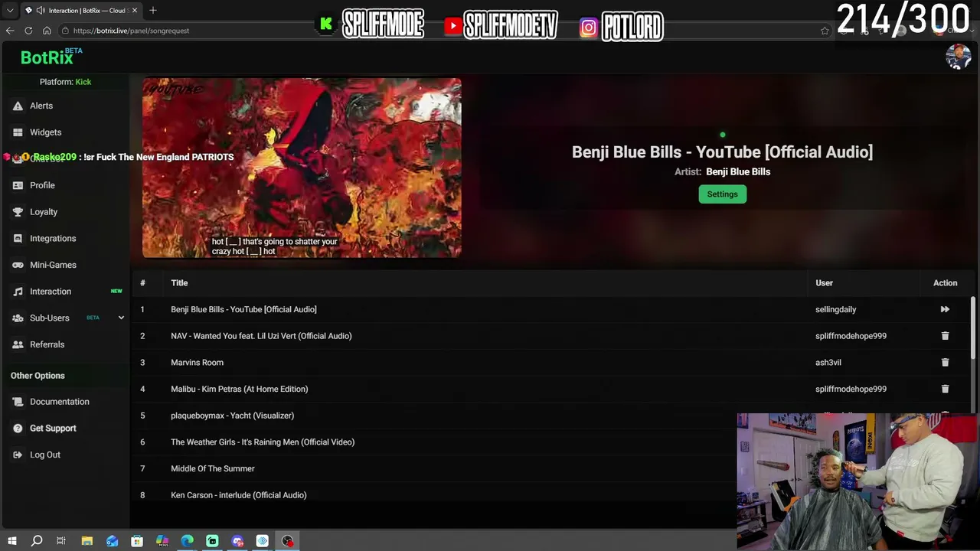
Task: Go to the browser home page
Action: pos(47,31)
